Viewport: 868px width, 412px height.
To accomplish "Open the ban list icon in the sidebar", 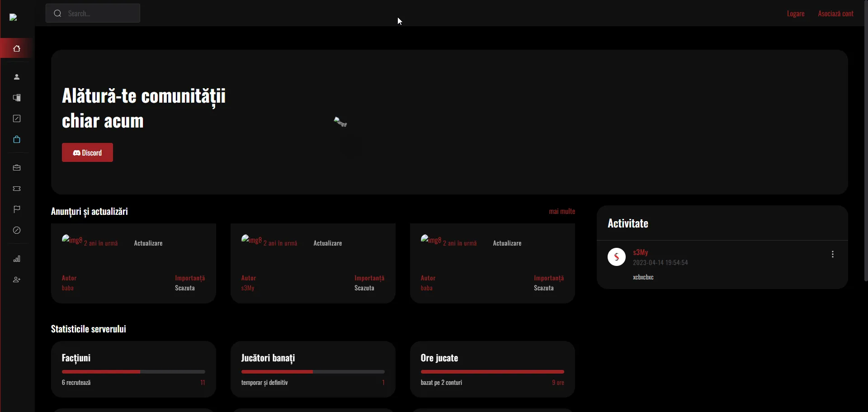I will [x=17, y=230].
